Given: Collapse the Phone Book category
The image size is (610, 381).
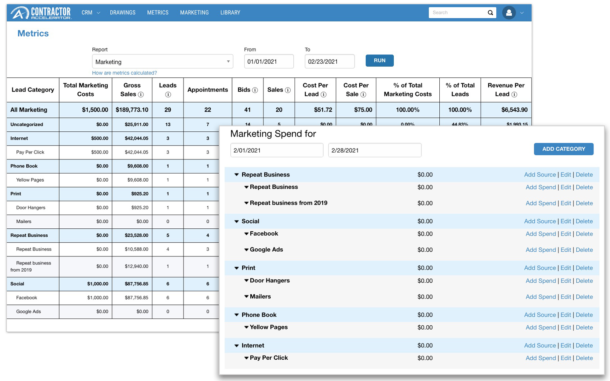Looking at the screenshot, I should [236, 315].
